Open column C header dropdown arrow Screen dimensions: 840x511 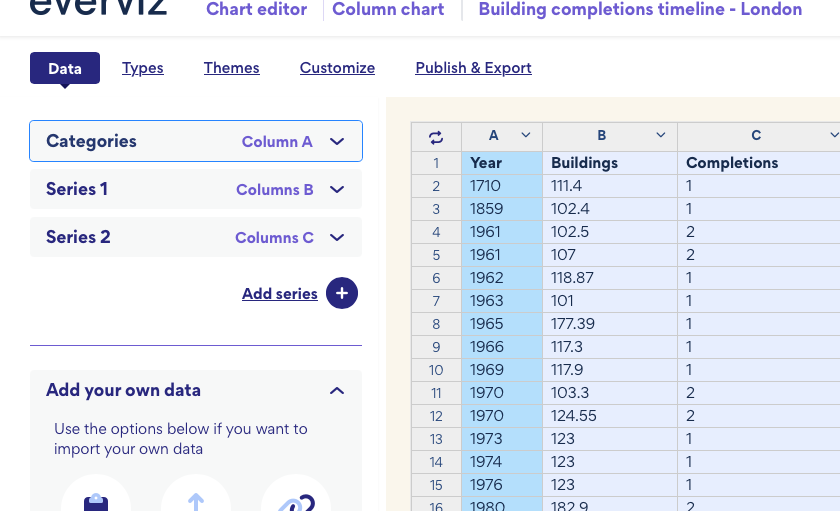point(833,136)
